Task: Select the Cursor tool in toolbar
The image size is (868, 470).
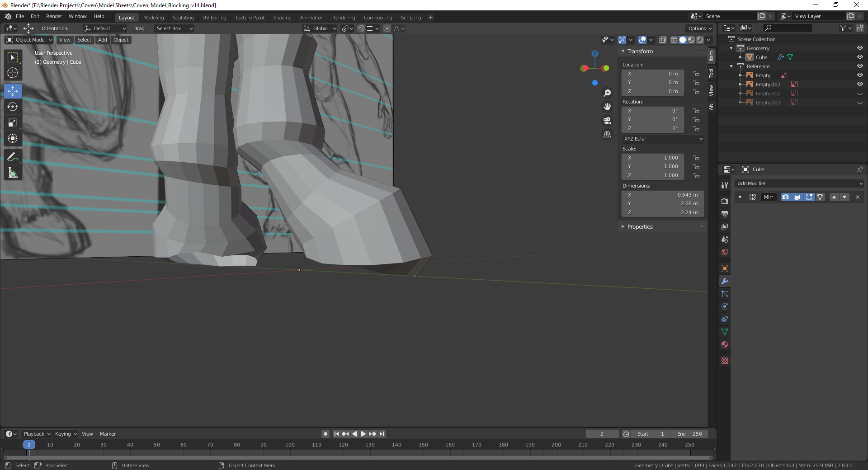Action: click(x=13, y=73)
